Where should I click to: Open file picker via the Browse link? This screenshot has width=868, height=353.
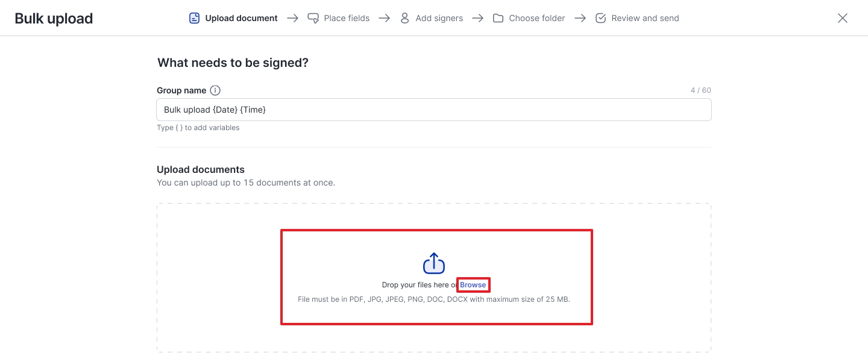tap(473, 284)
